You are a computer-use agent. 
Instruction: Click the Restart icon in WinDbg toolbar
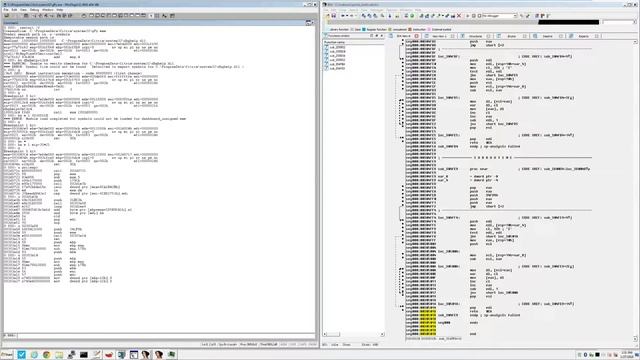[x=40, y=16]
